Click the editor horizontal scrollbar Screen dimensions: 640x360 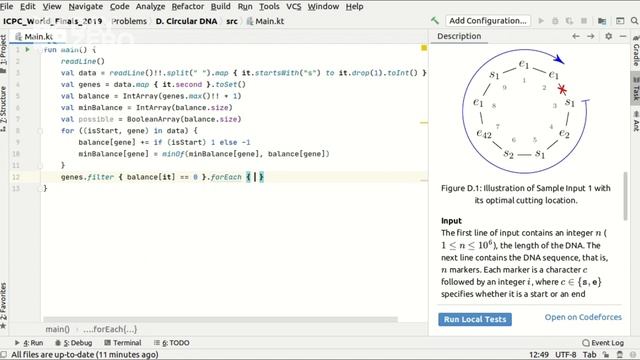click(x=220, y=319)
